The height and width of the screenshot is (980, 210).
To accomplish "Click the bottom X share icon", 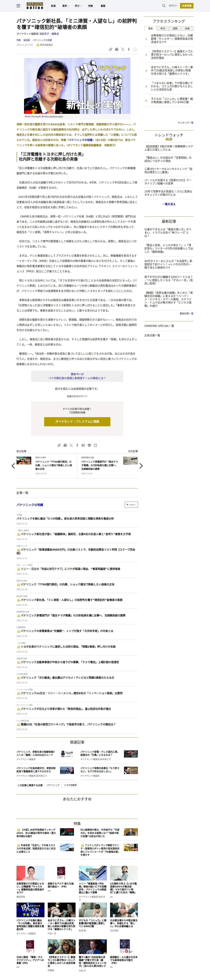I will (71, 445).
